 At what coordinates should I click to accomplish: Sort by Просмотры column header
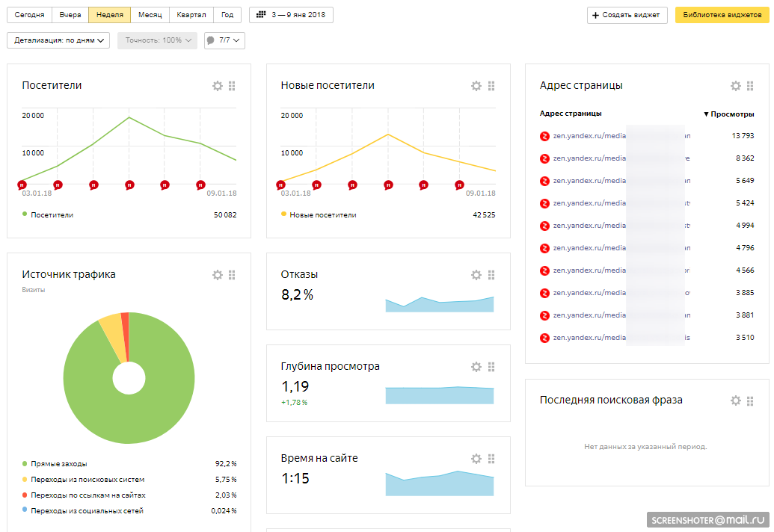point(729,114)
